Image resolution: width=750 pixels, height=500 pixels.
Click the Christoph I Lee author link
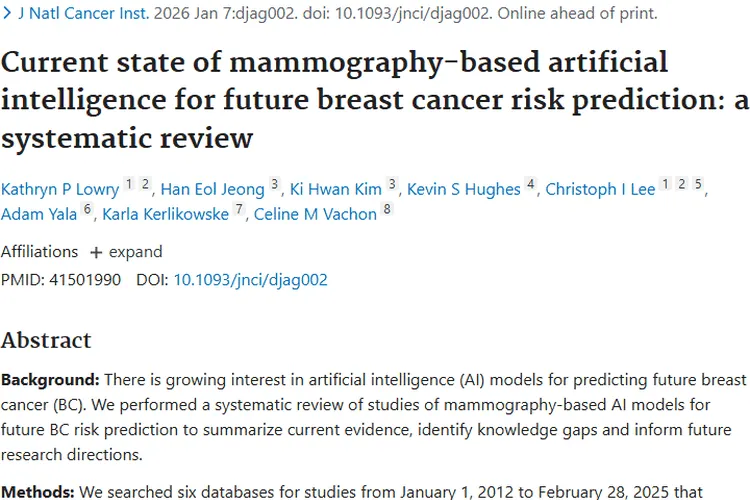pos(600,189)
